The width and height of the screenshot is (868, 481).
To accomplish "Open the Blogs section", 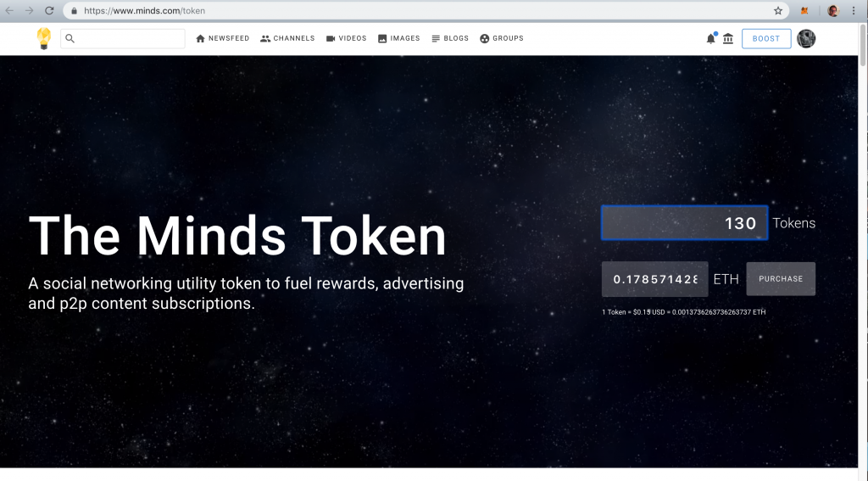I will coord(450,38).
